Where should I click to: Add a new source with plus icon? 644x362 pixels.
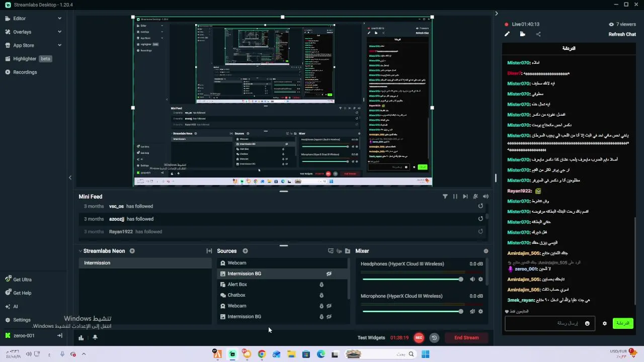pyautogui.click(x=245, y=251)
